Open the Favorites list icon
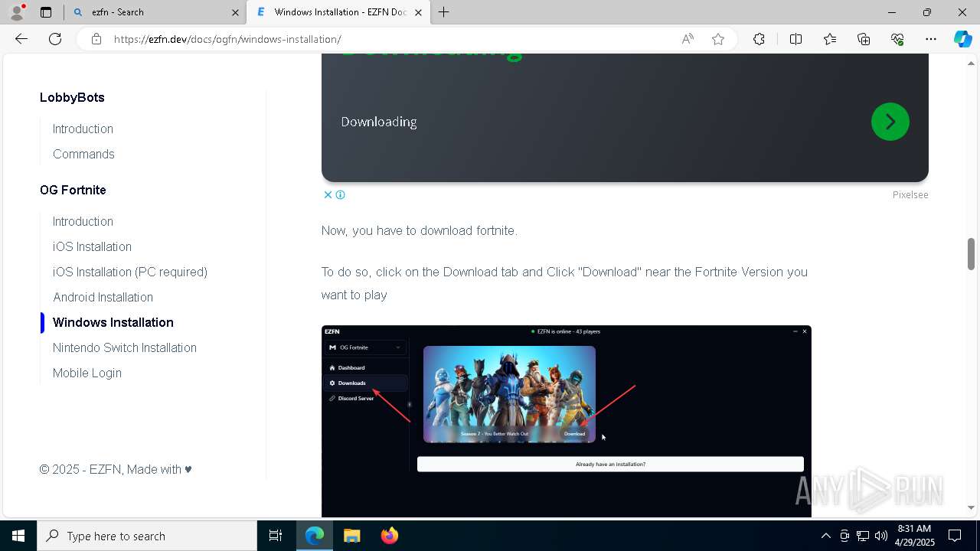This screenshot has width=980, height=551. (830, 39)
